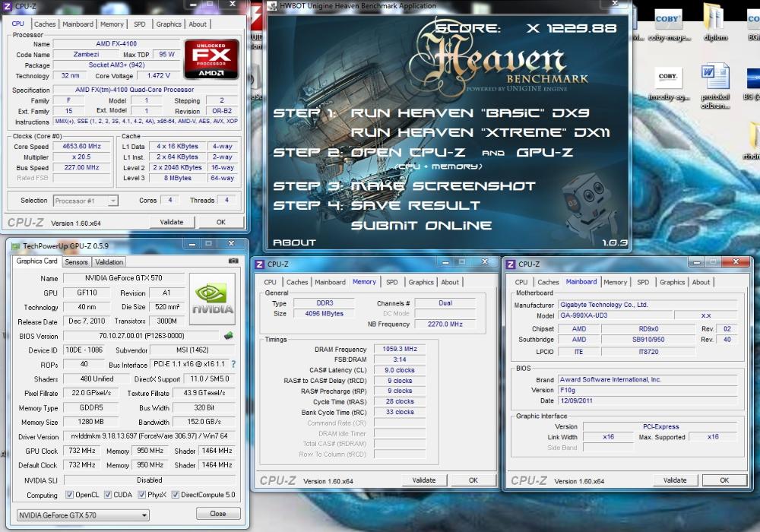Click the NVIDIA logo in GPU-Z
The height and width of the screenshot is (532, 760).
click(x=212, y=299)
